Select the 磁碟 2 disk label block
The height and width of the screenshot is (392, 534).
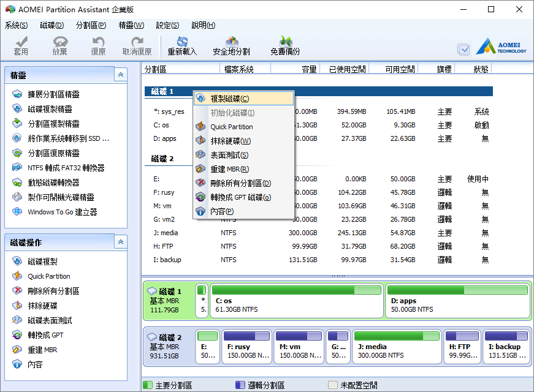coord(169,347)
